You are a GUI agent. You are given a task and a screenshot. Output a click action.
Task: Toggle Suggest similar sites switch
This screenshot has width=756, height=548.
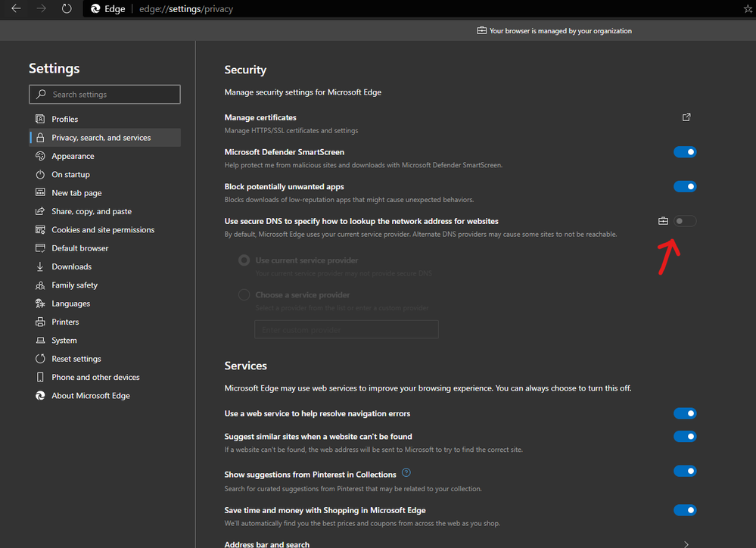tap(685, 437)
